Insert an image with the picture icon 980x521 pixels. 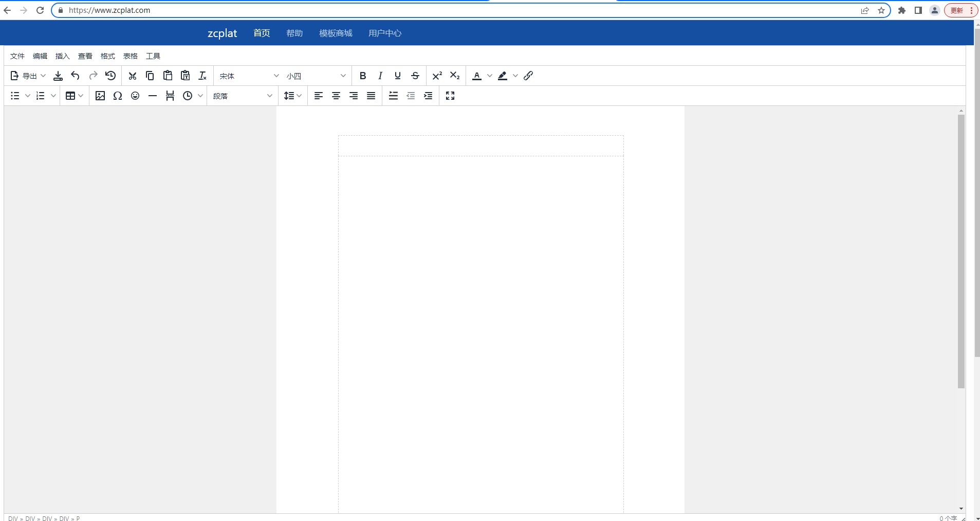[x=100, y=96]
